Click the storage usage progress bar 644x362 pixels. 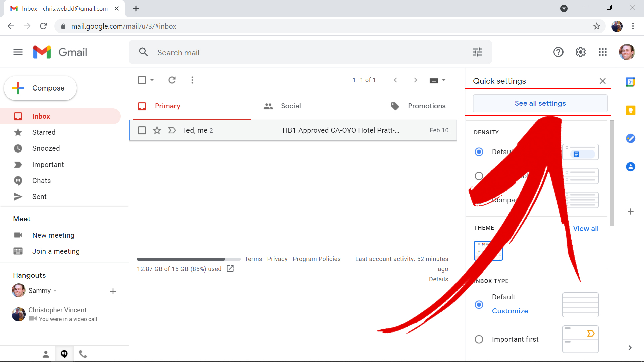coord(189,259)
